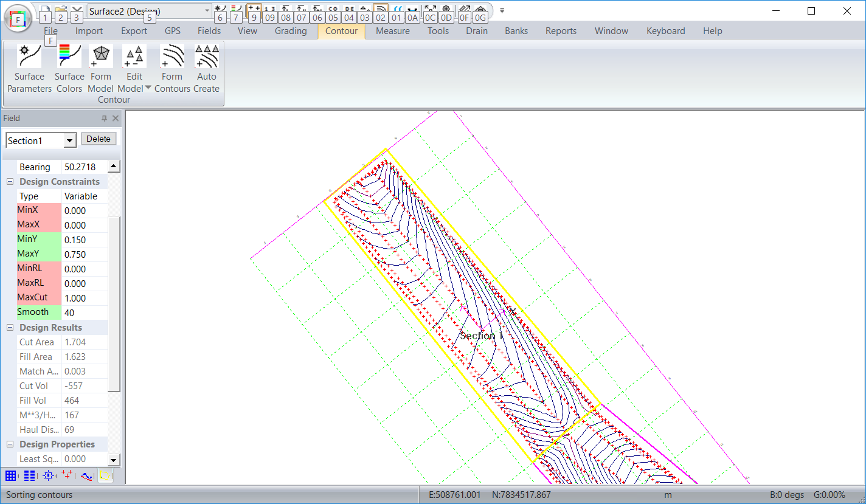Collapse the Design Constraints group

(x=10, y=182)
